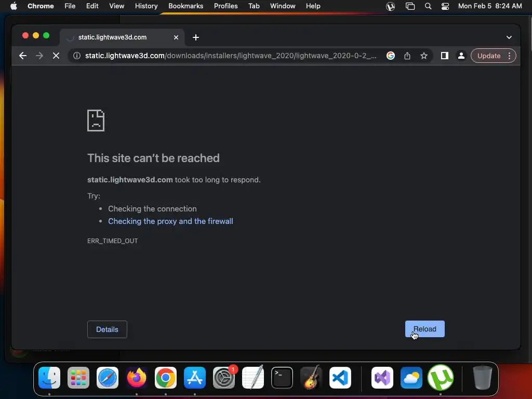Close the static.lightwave3d.com tab
The width and height of the screenshot is (532, 399).
tap(176, 37)
